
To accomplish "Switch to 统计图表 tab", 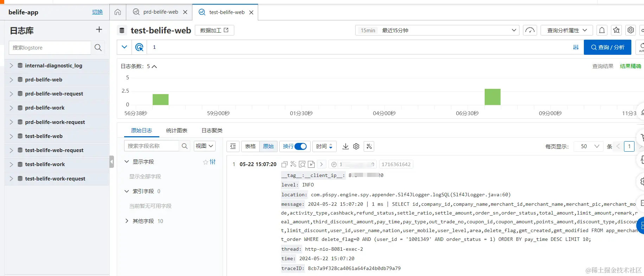I will point(177,131).
